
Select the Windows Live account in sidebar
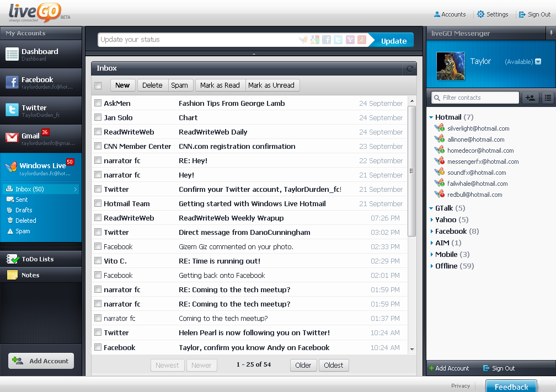pyautogui.click(x=41, y=168)
